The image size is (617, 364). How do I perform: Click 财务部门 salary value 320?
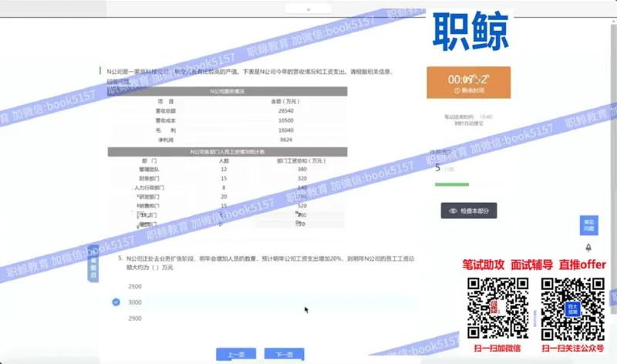tap(302, 178)
